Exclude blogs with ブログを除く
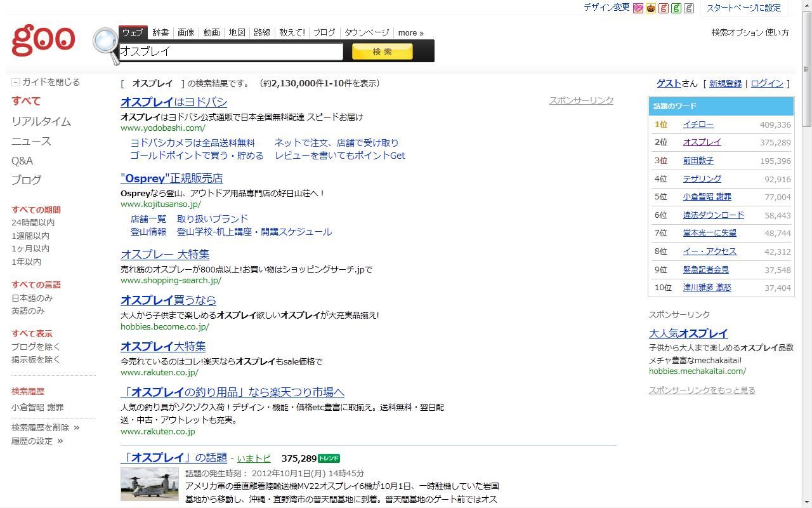This screenshot has width=812, height=508. [36, 347]
